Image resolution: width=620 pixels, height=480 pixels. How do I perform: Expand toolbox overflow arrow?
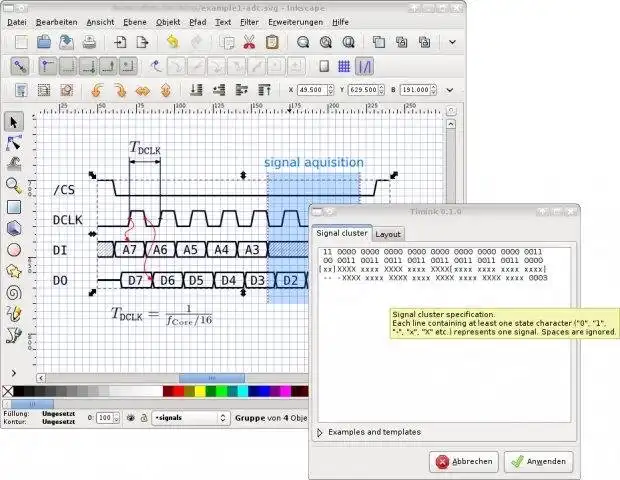[14, 373]
